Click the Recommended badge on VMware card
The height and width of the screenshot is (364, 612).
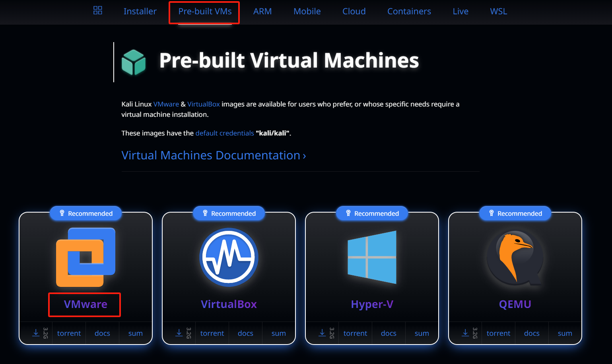pos(85,213)
